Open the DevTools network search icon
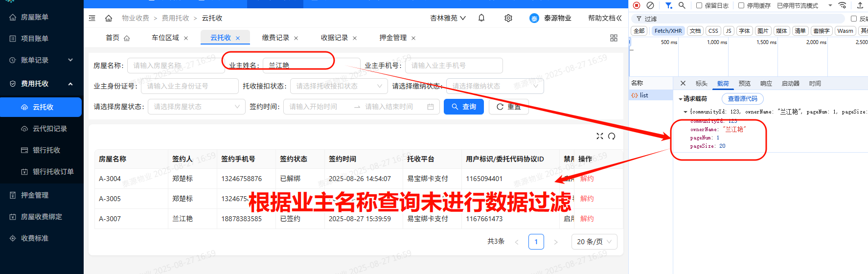The height and width of the screenshot is (274, 868). pyautogui.click(x=682, y=5)
